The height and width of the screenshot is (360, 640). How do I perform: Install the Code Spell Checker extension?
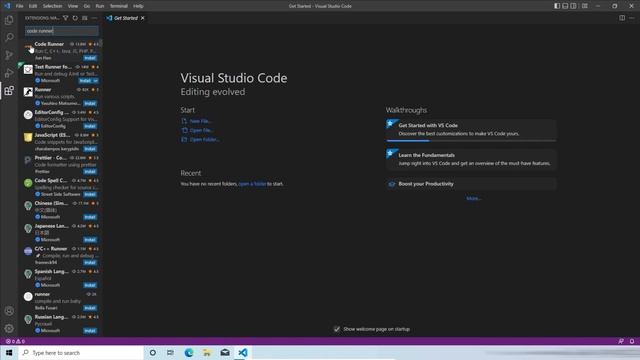tap(90, 194)
